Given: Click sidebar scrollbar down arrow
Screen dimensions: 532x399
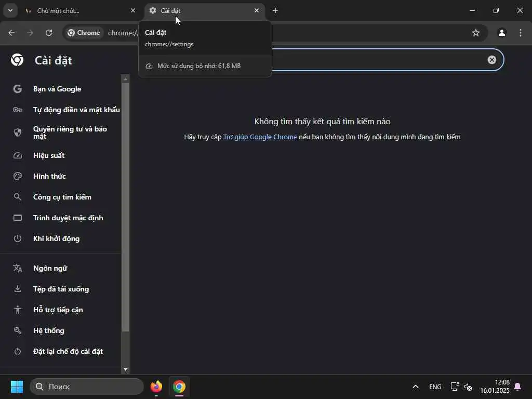Looking at the screenshot, I should (126, 369).
